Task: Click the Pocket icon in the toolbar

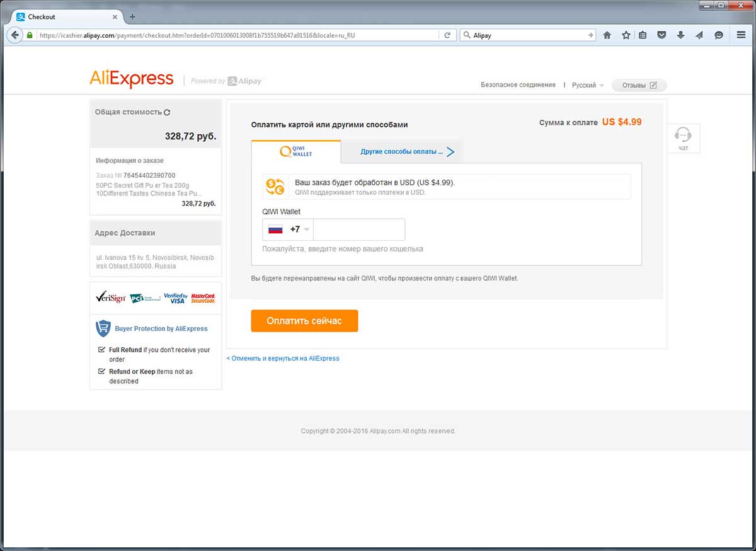Action: tap(661, 35)
